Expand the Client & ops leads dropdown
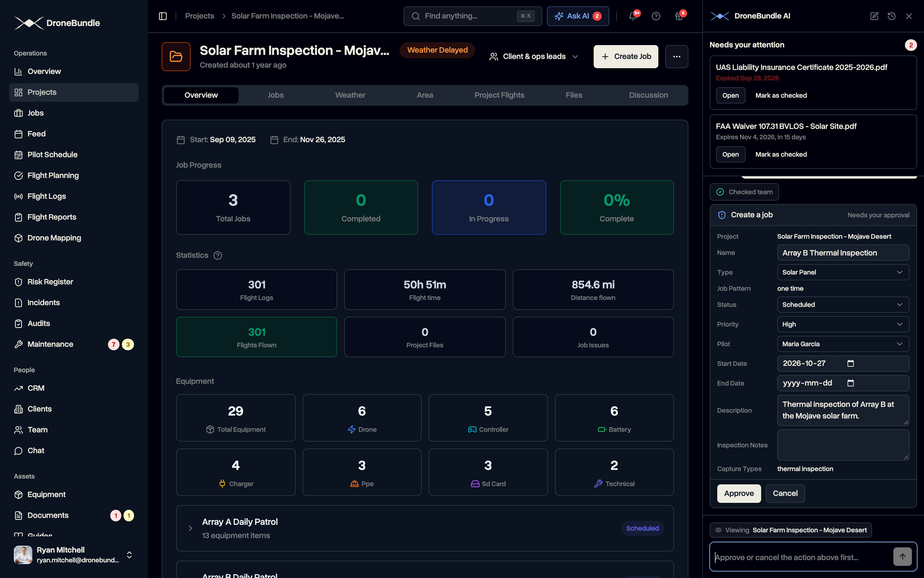 (534, 57)
